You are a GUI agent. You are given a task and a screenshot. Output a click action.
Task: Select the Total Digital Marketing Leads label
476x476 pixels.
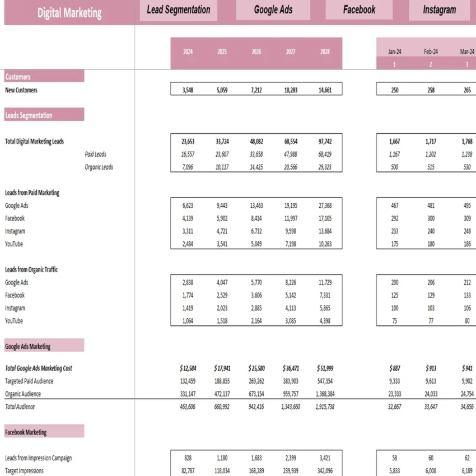tap(34, 141)
